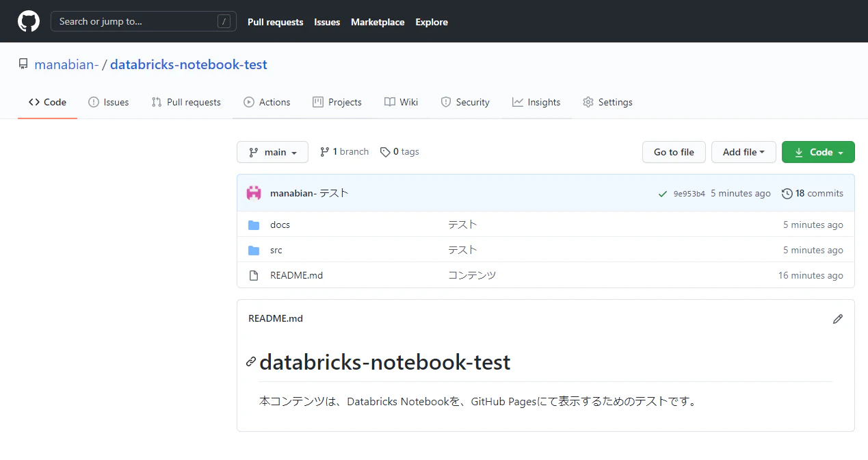Open the Projects tab
The image size is (868, 460).
tap(337, 102)
